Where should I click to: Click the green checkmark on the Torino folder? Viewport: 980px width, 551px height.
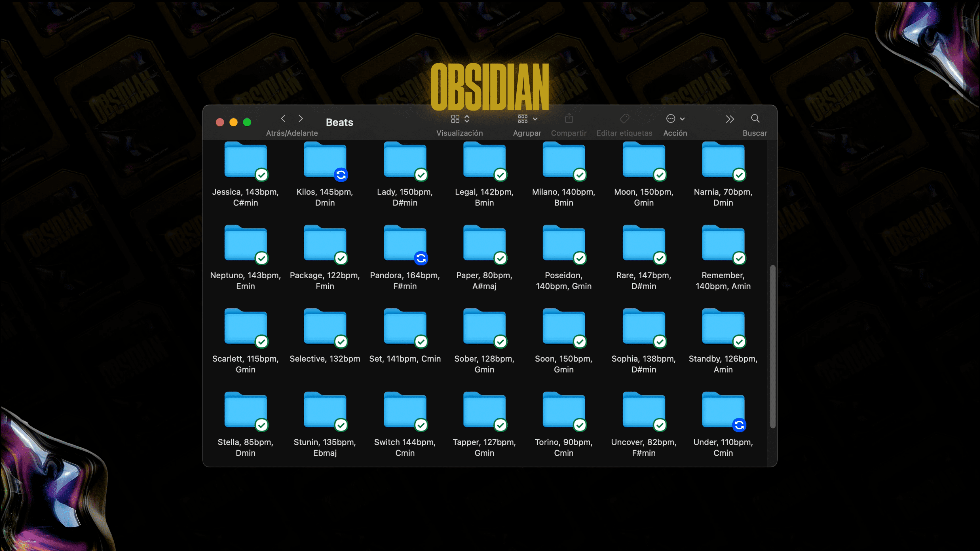tap(579, 425)
